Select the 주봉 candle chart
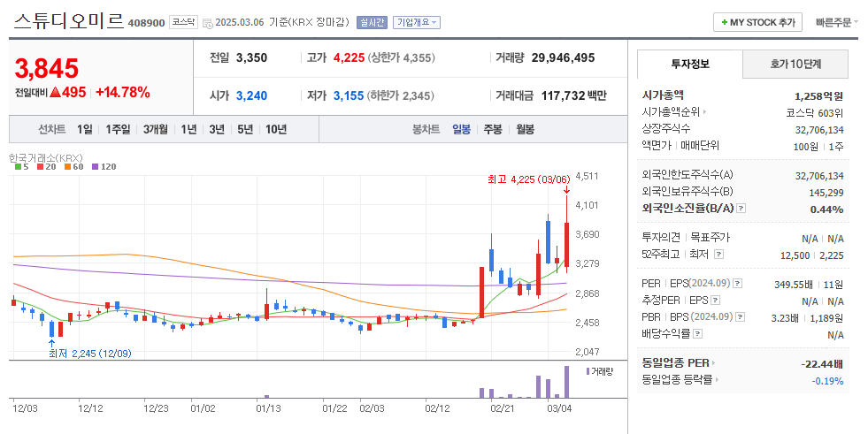The image size is (868, 434). (x=493, y=129)
